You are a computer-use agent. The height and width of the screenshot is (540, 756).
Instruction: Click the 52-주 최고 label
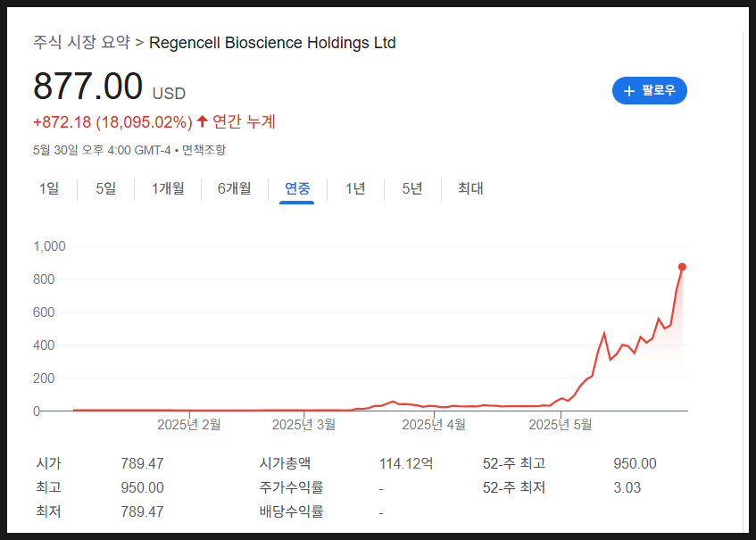(514, 463)
